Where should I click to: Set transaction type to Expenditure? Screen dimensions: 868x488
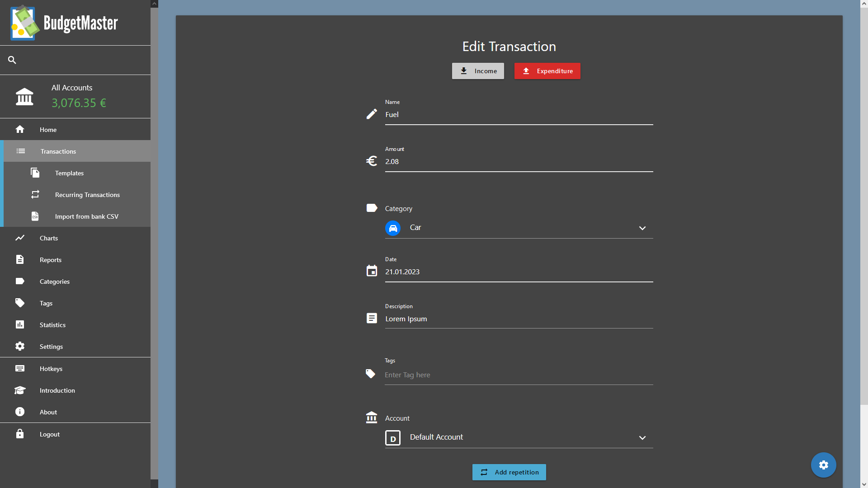(x=547, y=71)
